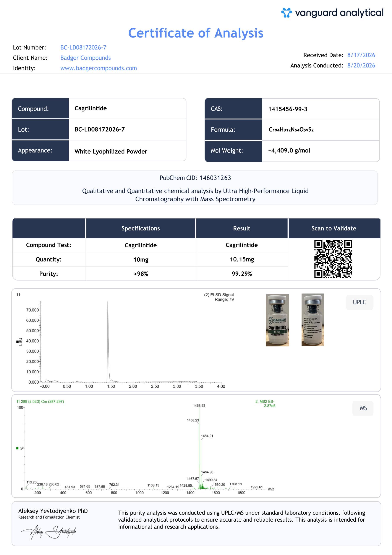Click the UPLC badge on the chromatogram

359,302
